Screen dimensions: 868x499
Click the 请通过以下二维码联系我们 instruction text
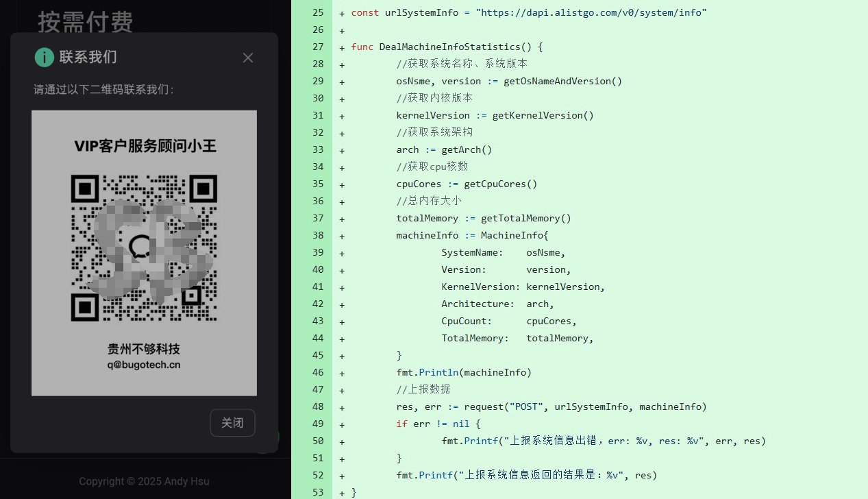(104, 90)
